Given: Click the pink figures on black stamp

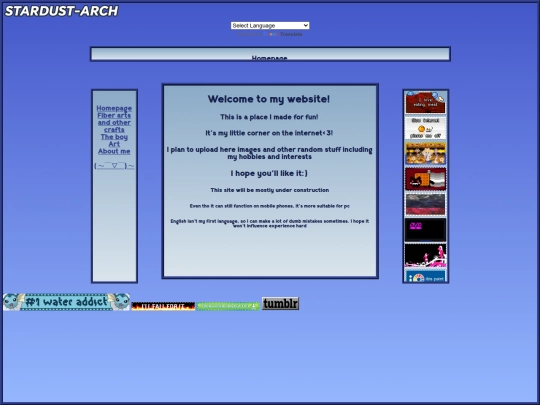Looking at the screenshot, I should [x=425, y=256].
